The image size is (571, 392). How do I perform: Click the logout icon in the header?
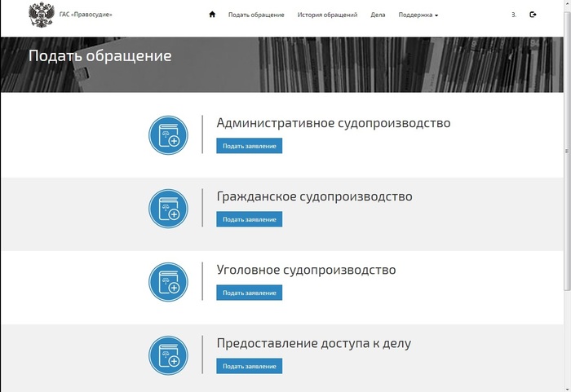tap(533, 15)
